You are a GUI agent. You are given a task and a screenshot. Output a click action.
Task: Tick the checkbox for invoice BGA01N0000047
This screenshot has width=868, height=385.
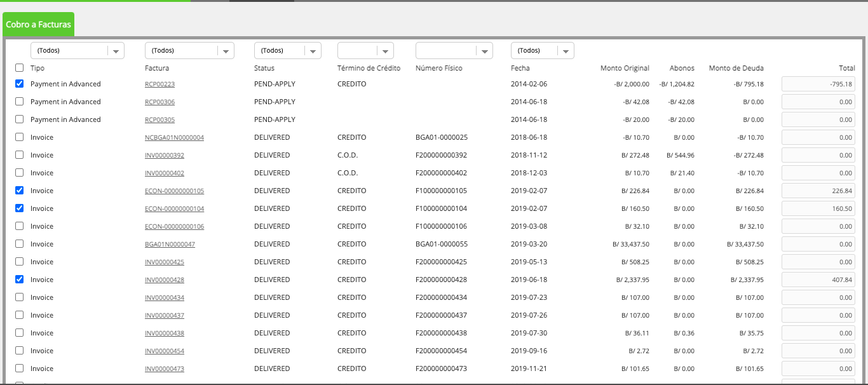(x=20, y=244)
